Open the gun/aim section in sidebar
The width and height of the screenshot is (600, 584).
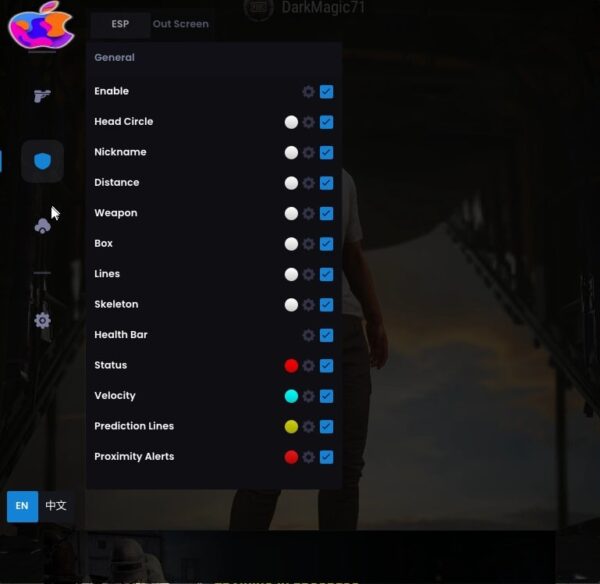point(42,96)
